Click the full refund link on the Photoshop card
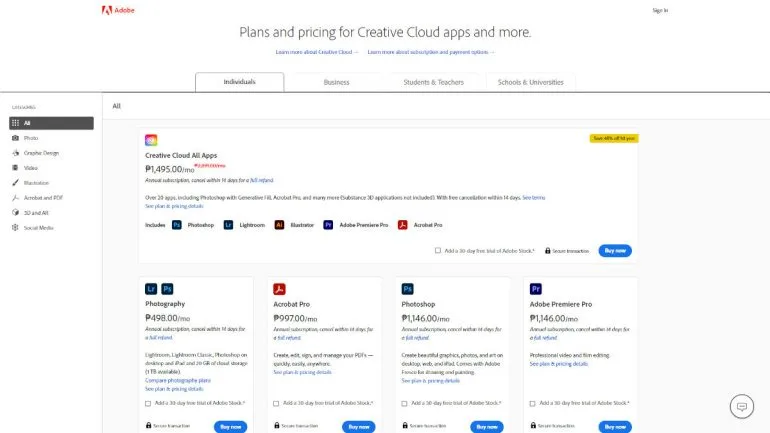 point(417,338)
